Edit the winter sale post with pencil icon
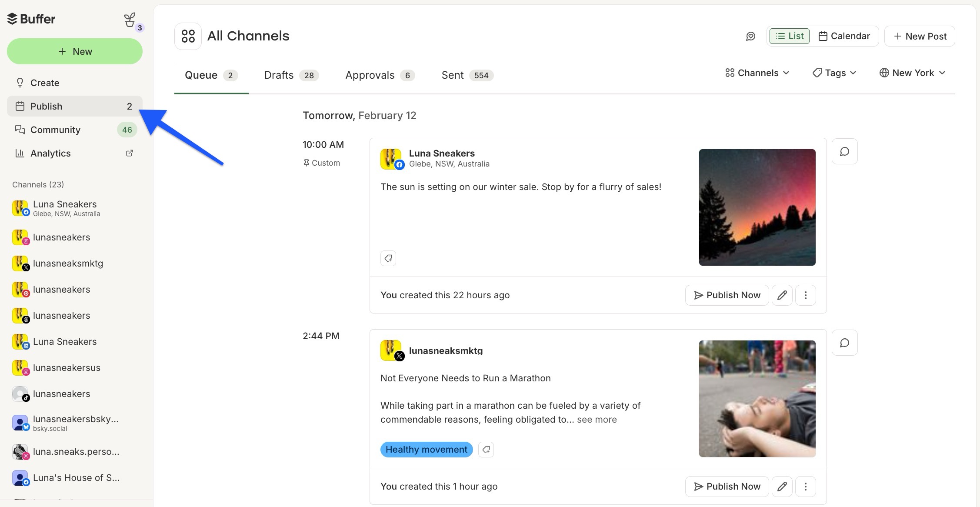The image size is (980, 507). (x=782, y=295)
